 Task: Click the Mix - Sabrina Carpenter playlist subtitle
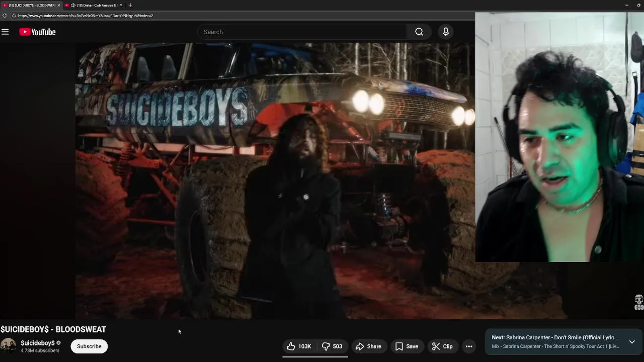(x=555, y=346)
